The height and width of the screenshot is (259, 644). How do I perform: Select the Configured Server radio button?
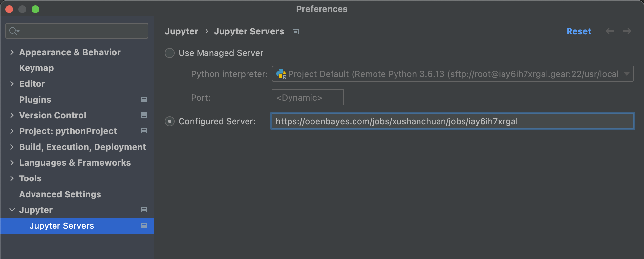[170, 121]
